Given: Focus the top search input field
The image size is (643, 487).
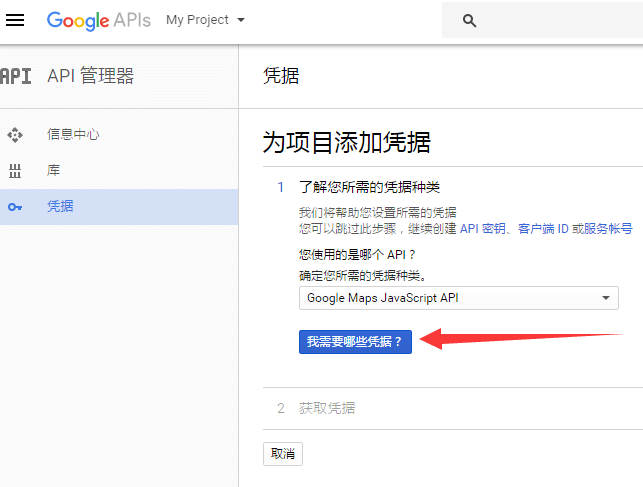Looking at the screenshot, I should point(542,20).
